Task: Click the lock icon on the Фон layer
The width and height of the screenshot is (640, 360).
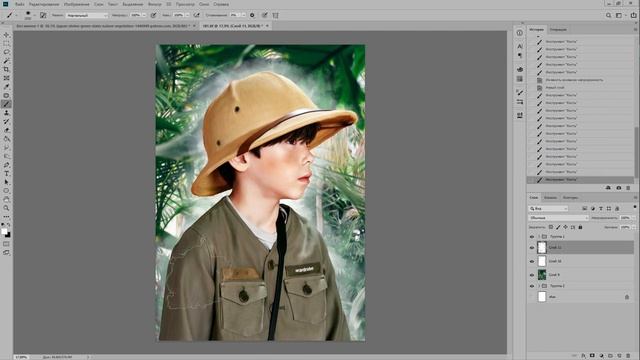Action: (x=627, y=297)
